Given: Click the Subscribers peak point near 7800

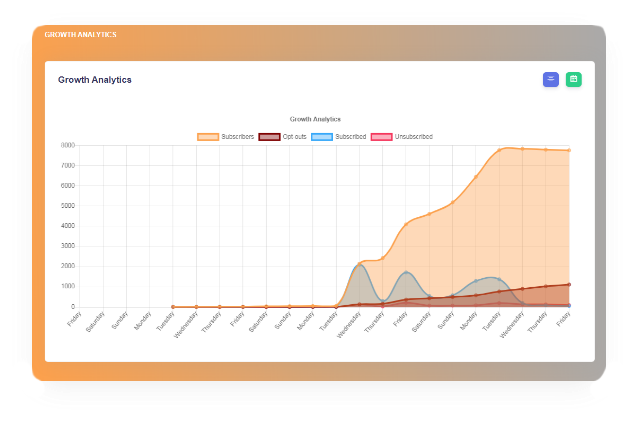Looking at the screenshot, I should pos(499,150).
